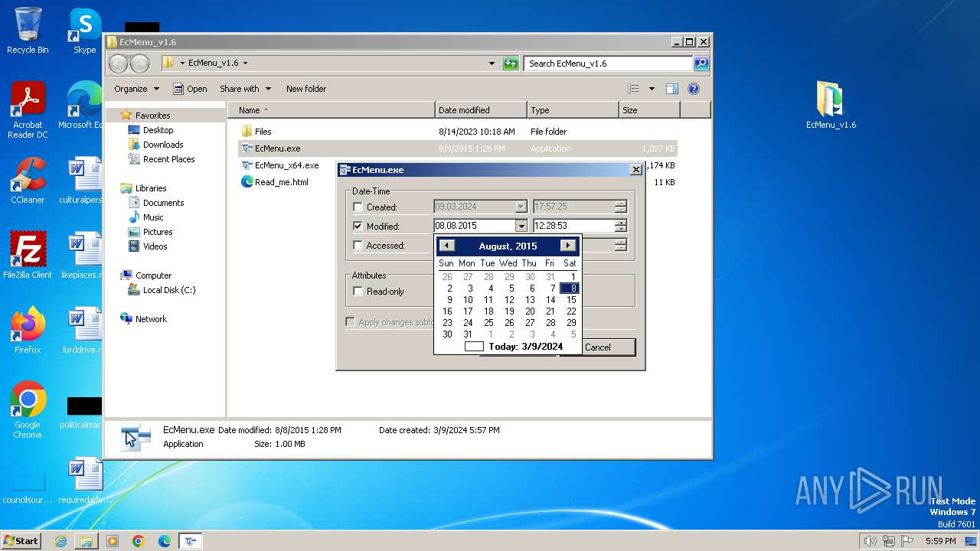Click the Modified time field 12:28:53
The width and height of the screenshot is (980, 551).
click(x=574, y=226)
